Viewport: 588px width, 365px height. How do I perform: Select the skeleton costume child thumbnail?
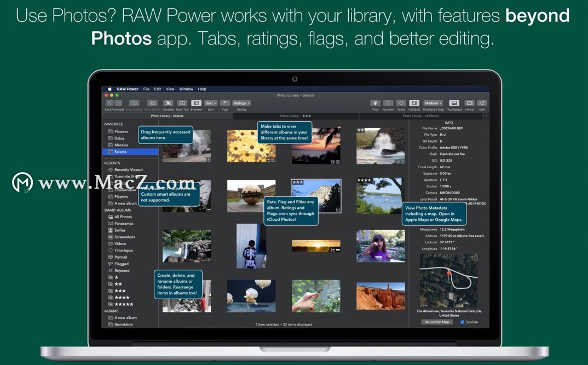pos(251,246)
